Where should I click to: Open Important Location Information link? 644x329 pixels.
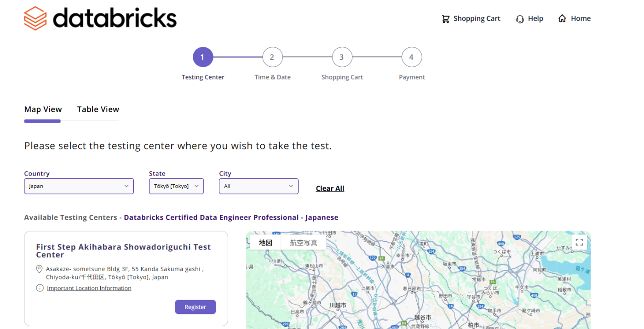[89, 288]
